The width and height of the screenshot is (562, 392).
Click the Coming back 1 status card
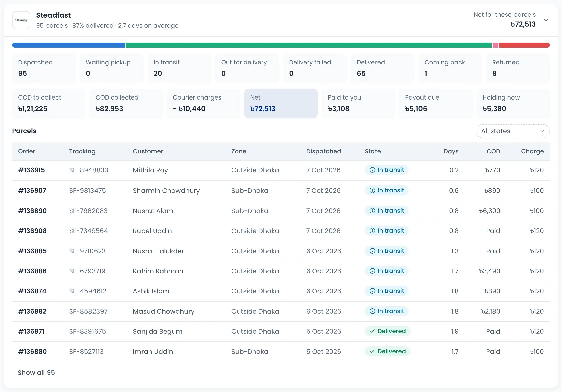(x=450, y=68)
